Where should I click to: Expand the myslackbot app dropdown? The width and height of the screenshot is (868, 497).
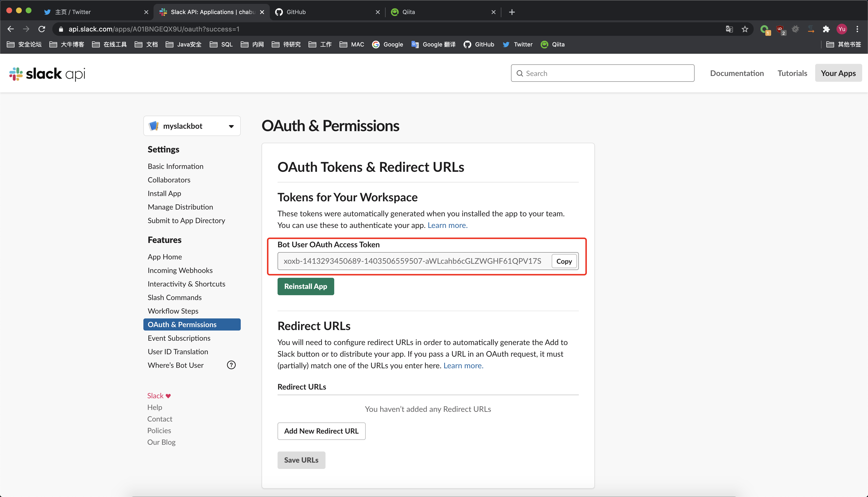pos(192,126)
